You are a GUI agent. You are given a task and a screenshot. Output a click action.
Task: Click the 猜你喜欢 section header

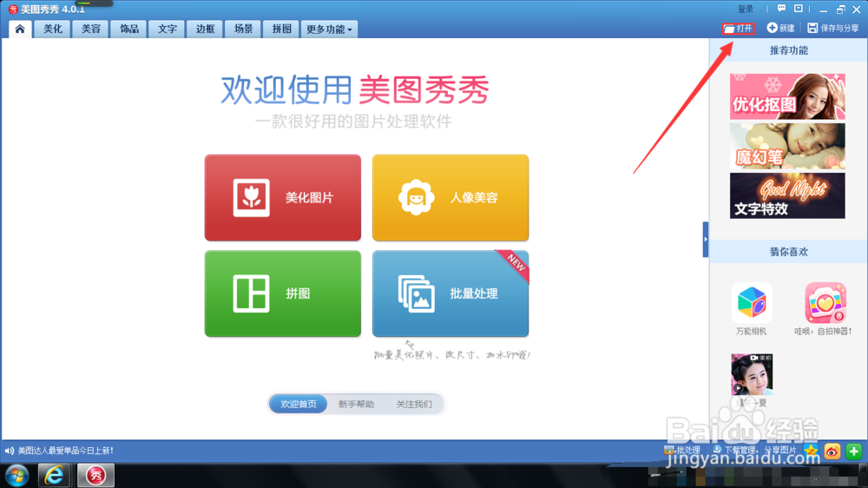coord(789,252)
